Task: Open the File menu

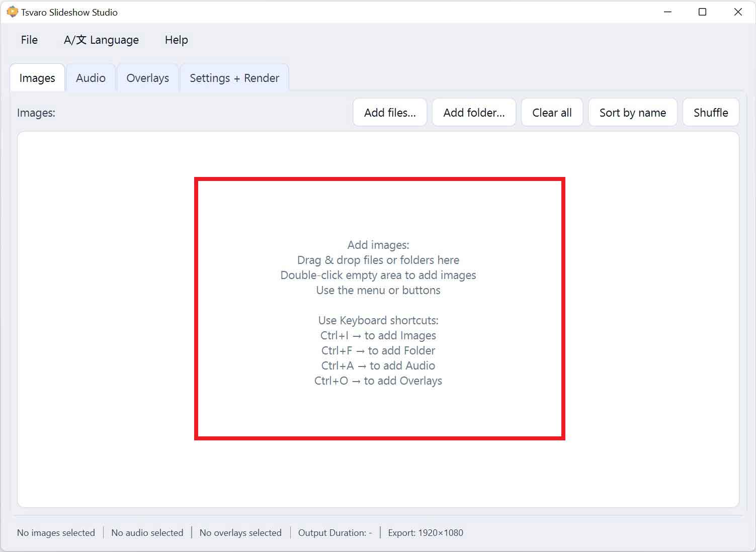Action: (29, 40)
